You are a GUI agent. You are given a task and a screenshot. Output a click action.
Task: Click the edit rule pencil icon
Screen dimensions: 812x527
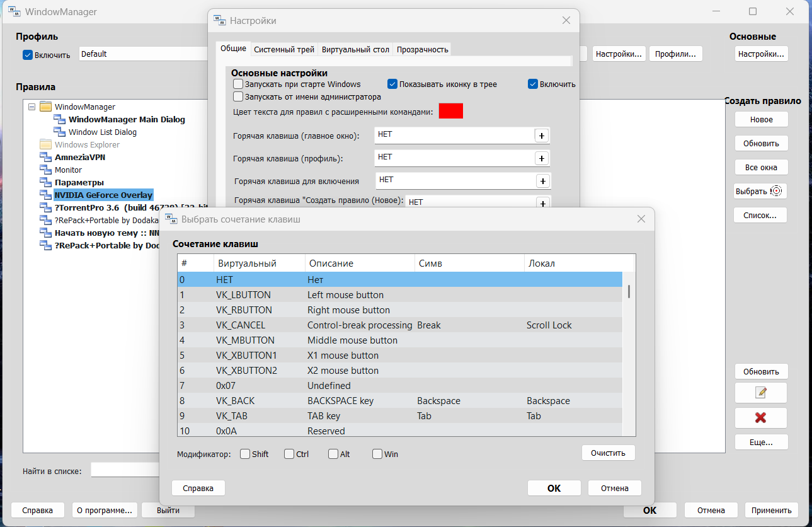coord(760,393)
